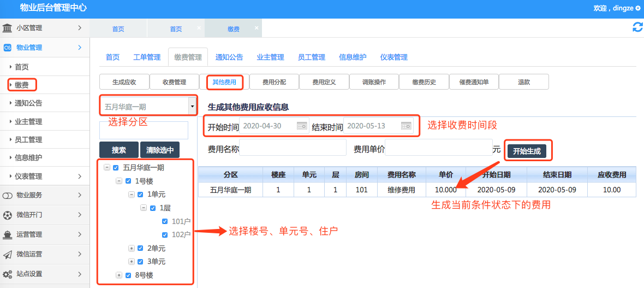Collapse the 1单元 tree node

pyautogui.click(x=132, y=194)
